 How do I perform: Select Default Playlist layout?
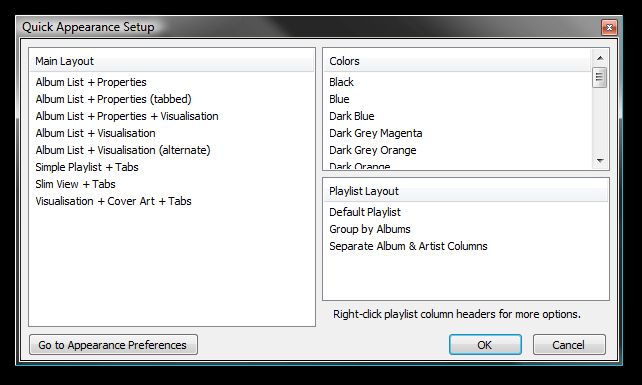(x=365, y=212)
